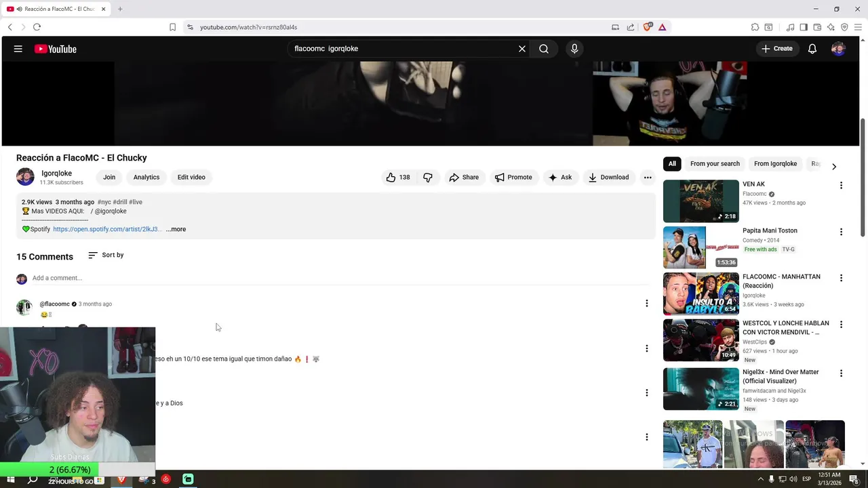Viewport: 868px width, 488px height.
Task: Go back in browser history
Action: tap(9, 27)
